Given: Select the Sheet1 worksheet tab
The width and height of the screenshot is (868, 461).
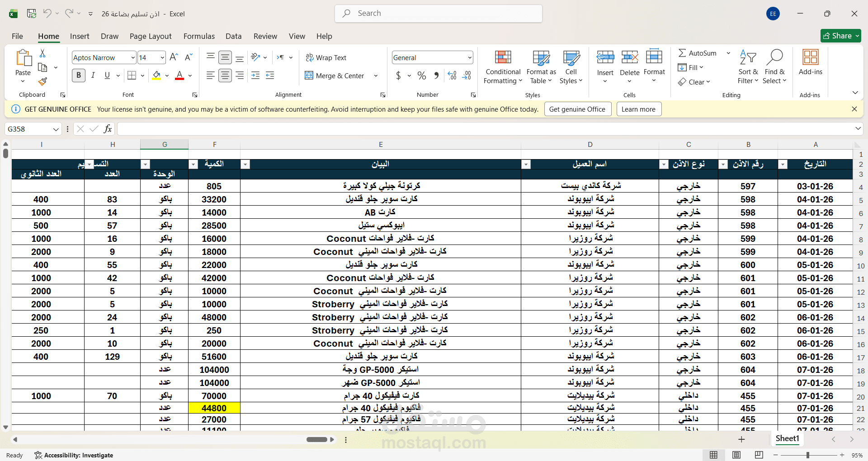Looking at the screenshot, I should click(x=787, y=438).
